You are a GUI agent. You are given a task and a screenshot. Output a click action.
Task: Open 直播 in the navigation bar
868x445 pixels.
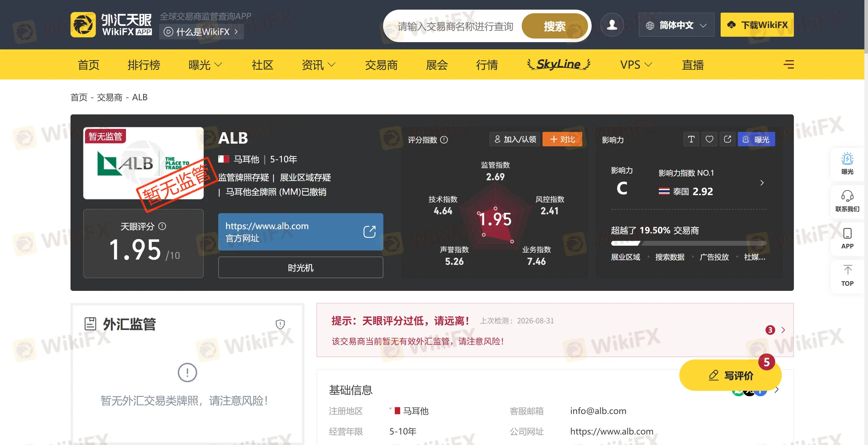693,65
